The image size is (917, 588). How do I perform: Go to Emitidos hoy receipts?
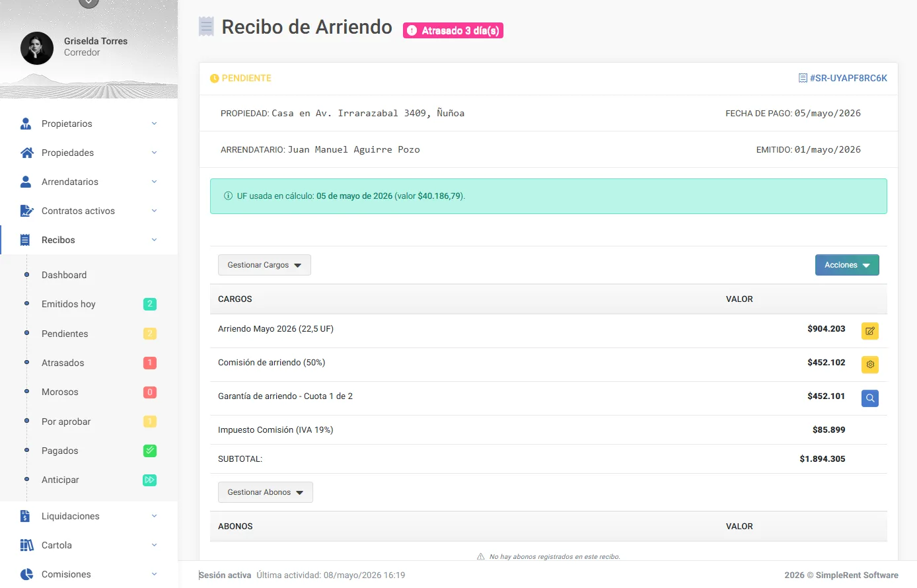69,304
